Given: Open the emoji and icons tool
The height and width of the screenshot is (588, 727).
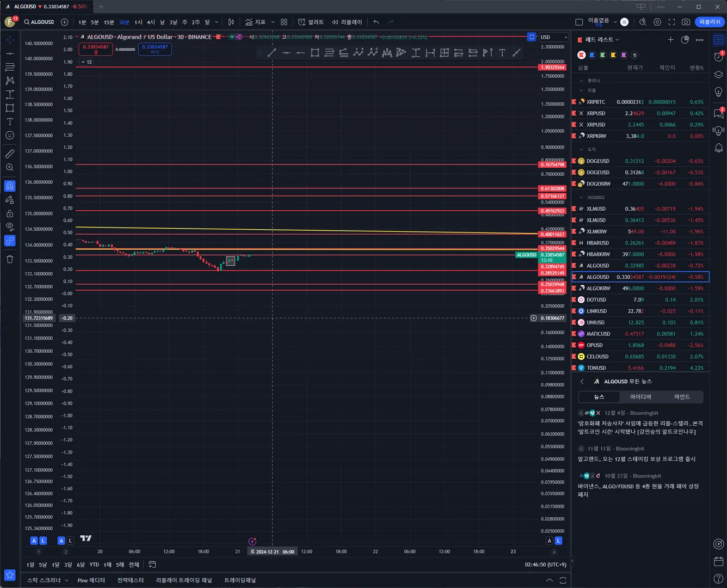Looking at the screenshot, I should (10, 135).
